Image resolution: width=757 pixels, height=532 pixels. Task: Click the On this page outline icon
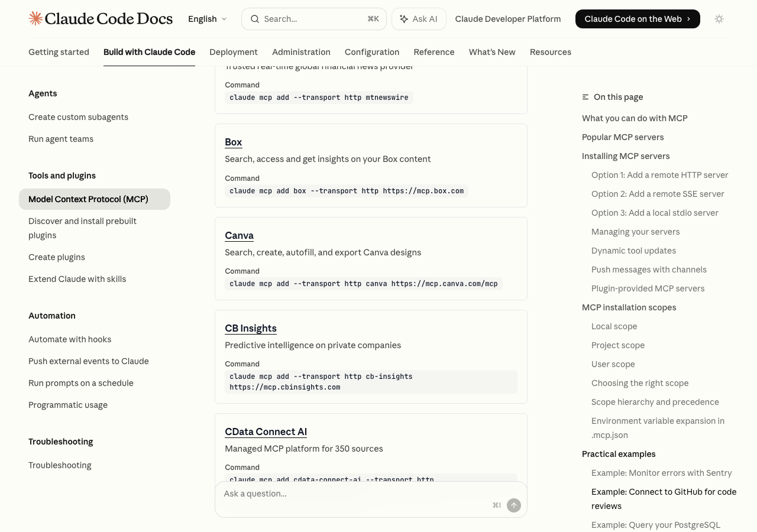tap(585, 97)
